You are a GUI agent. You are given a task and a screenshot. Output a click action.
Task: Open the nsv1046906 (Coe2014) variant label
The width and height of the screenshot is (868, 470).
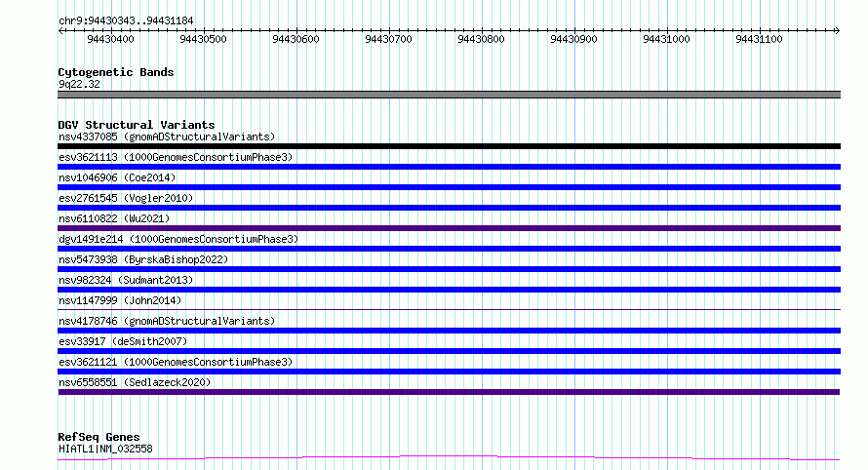pyautogui.click(x=117, y=177)
